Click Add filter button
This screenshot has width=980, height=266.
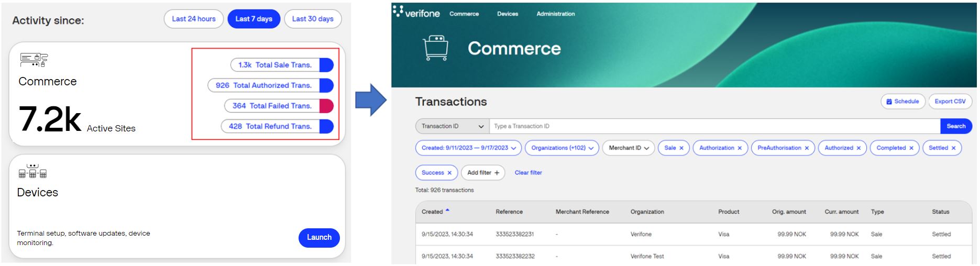coord(483,173)
